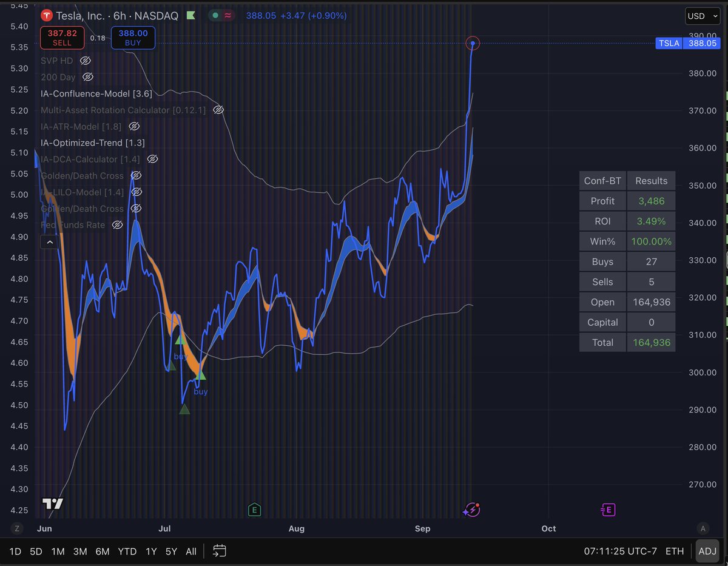728x566 pixels.
Task: Click the BUY 388.00 button
Action: (133, 38)
